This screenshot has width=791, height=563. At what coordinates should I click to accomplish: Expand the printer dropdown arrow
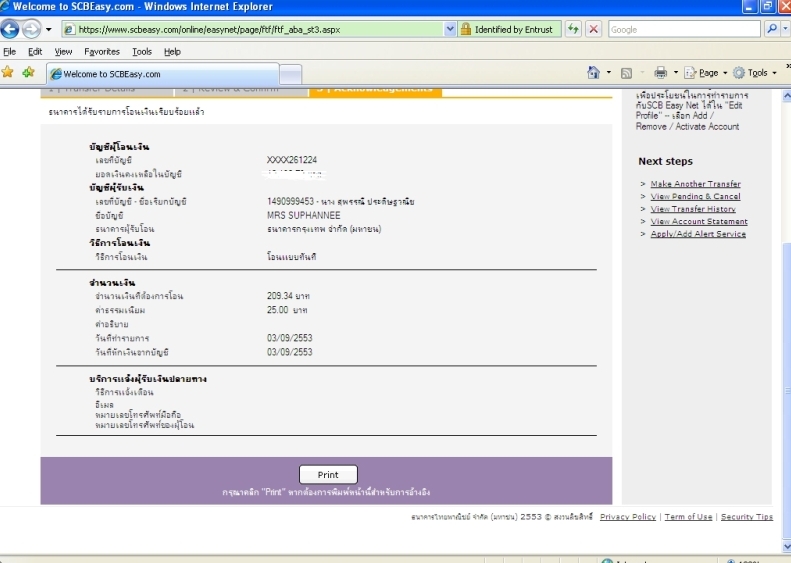click(x=675, y=73)
